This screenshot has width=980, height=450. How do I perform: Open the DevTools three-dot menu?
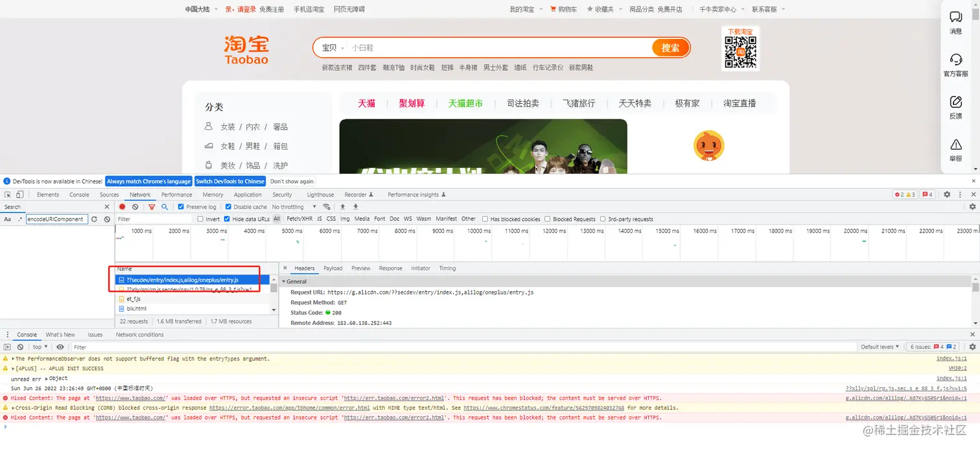coord(960,194)
